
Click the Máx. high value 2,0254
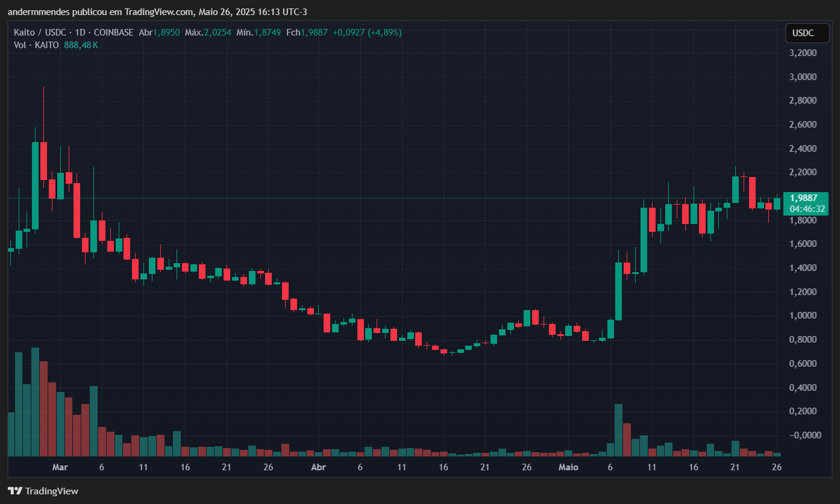pos(216,33)
